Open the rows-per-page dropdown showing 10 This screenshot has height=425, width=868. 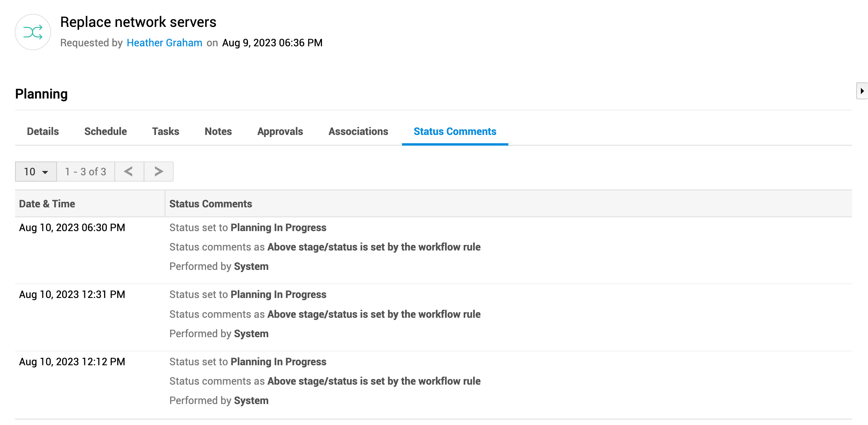[36, 171]
